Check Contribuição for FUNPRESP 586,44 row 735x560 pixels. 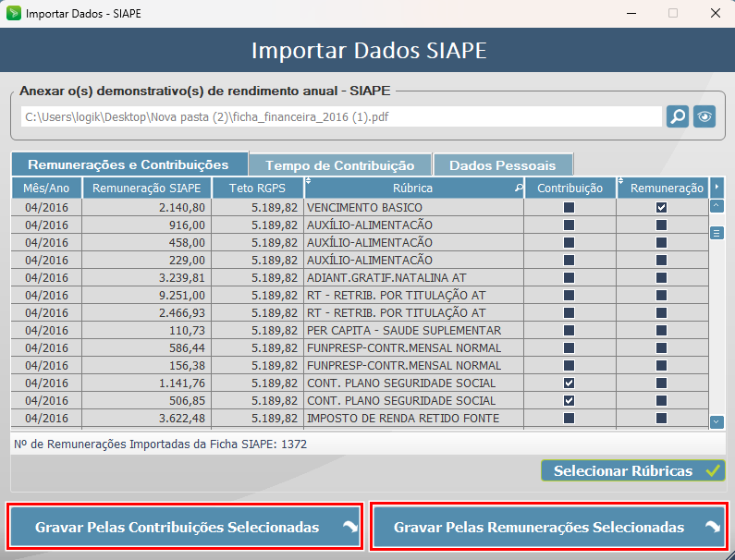tap(570, 348)
